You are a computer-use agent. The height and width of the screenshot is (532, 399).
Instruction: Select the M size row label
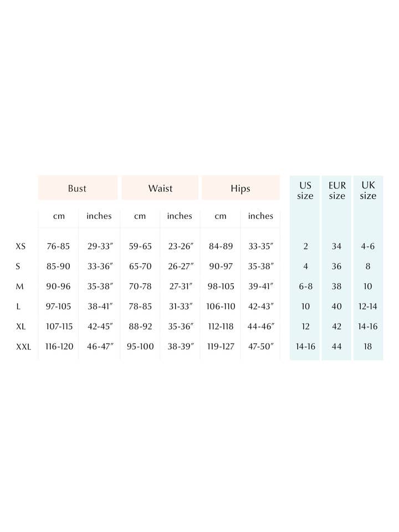(19, 287)
